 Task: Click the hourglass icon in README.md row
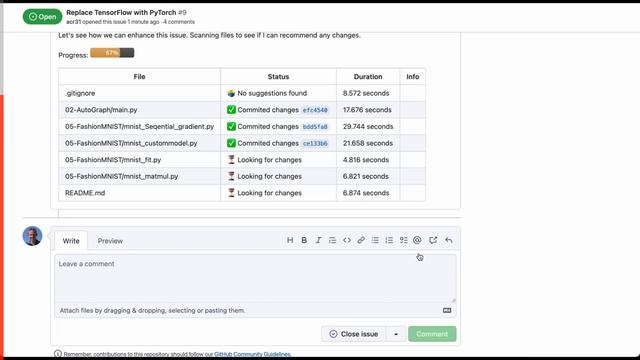(x=231, y=193)
